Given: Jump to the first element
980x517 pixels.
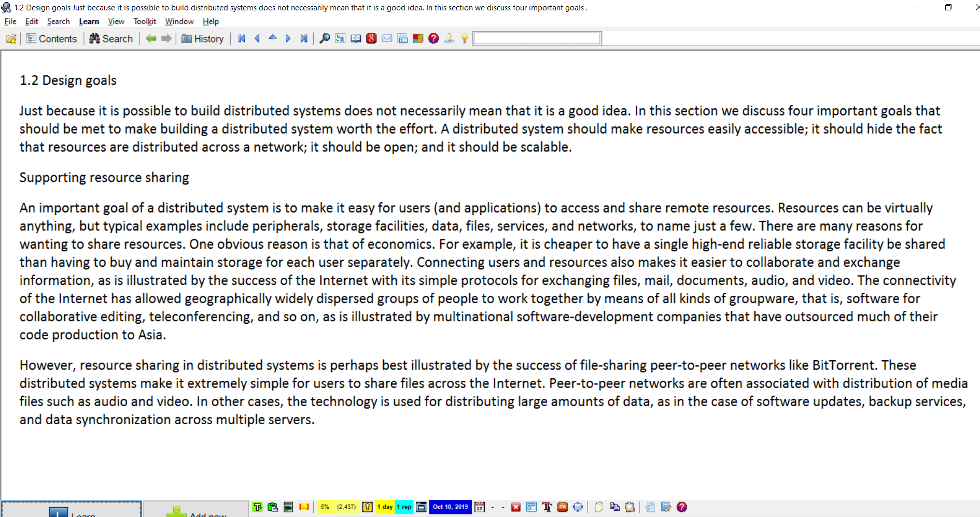Looking at the screenshot, I should 242,38.
